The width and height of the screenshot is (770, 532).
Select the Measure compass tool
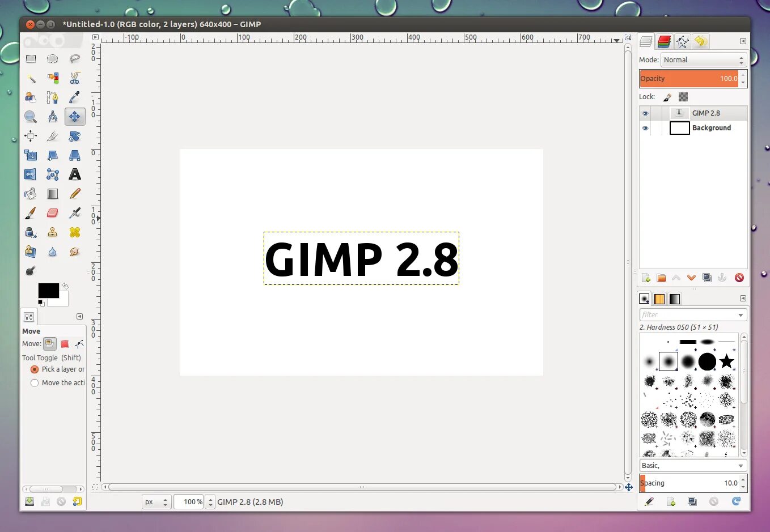coord(53,117)
